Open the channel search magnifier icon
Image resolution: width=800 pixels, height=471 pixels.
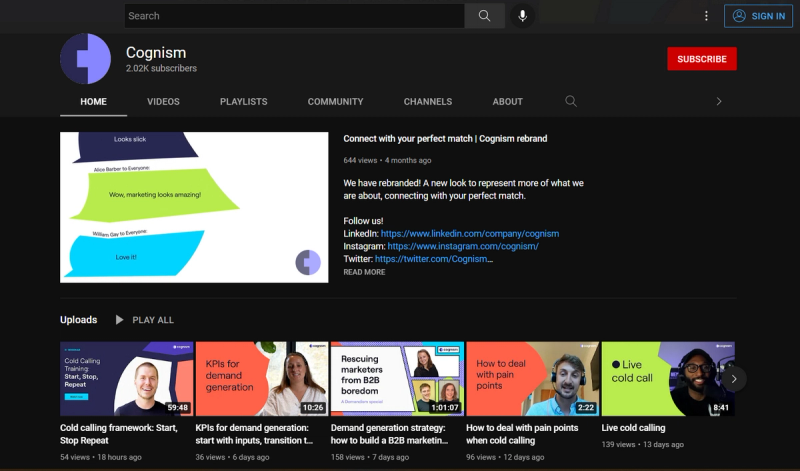point(571,101)
